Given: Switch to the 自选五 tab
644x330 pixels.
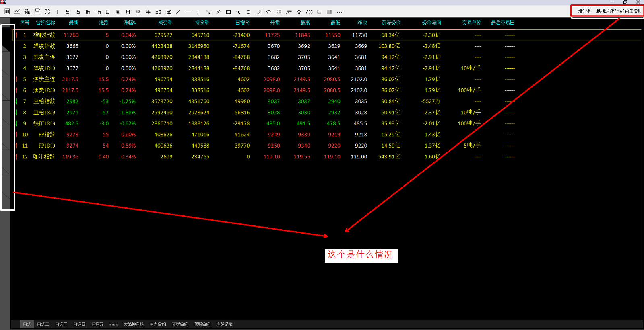Looking at the screenshot, I should tap(97, 324).
